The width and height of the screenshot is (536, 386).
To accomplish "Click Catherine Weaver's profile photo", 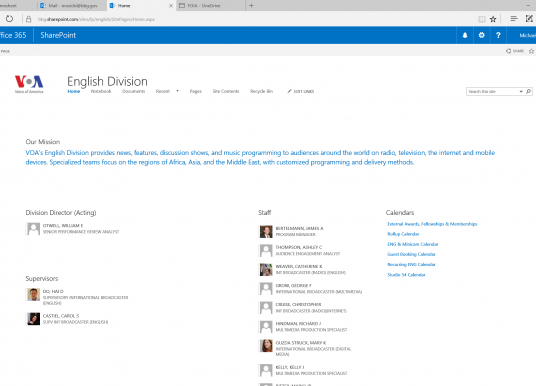I will [266, 269].
